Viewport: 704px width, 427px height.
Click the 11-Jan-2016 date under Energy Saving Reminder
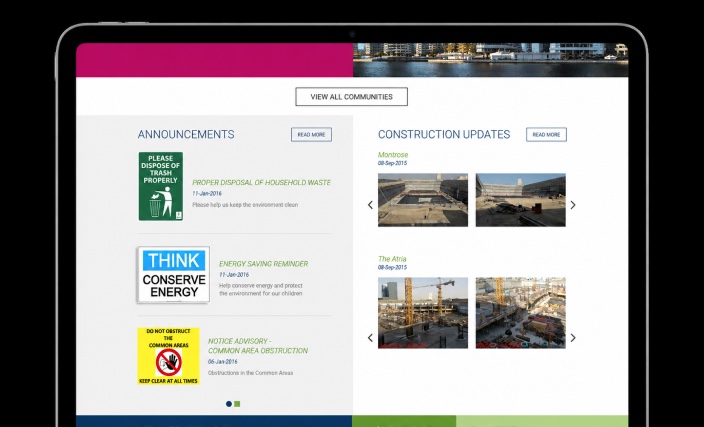(x=234, y=275)
